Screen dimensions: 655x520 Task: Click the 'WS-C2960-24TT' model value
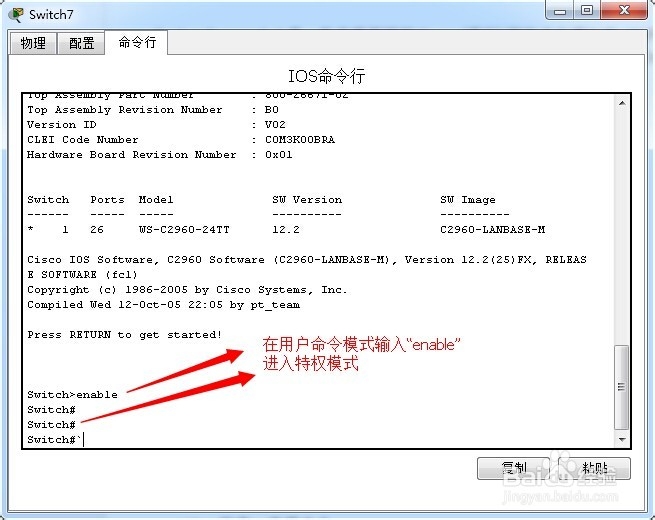pos(184,229)
